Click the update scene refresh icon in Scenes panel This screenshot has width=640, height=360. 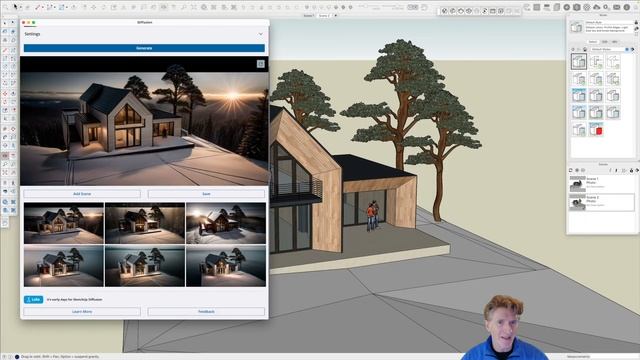571,170
